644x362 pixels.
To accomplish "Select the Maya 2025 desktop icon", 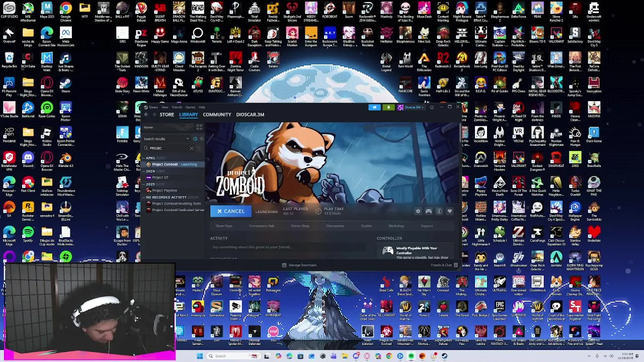I will pos(47,11).
